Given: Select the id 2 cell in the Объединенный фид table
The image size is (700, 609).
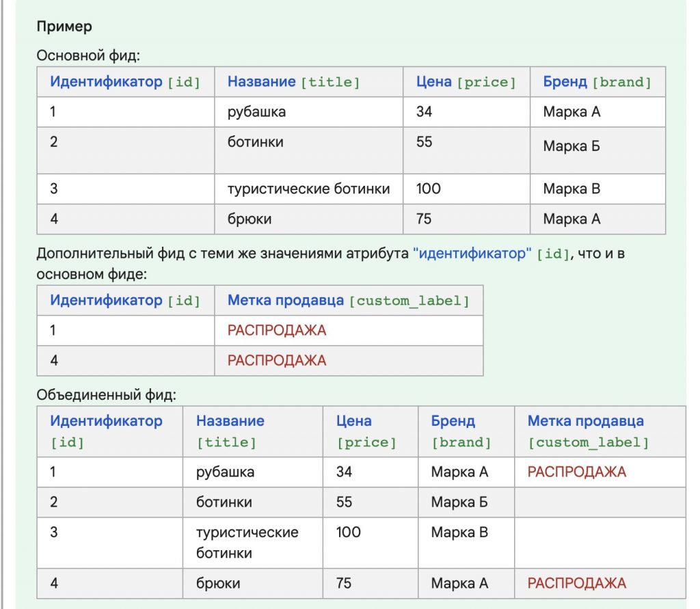Looking at the screenshot, I should (110, 502).
